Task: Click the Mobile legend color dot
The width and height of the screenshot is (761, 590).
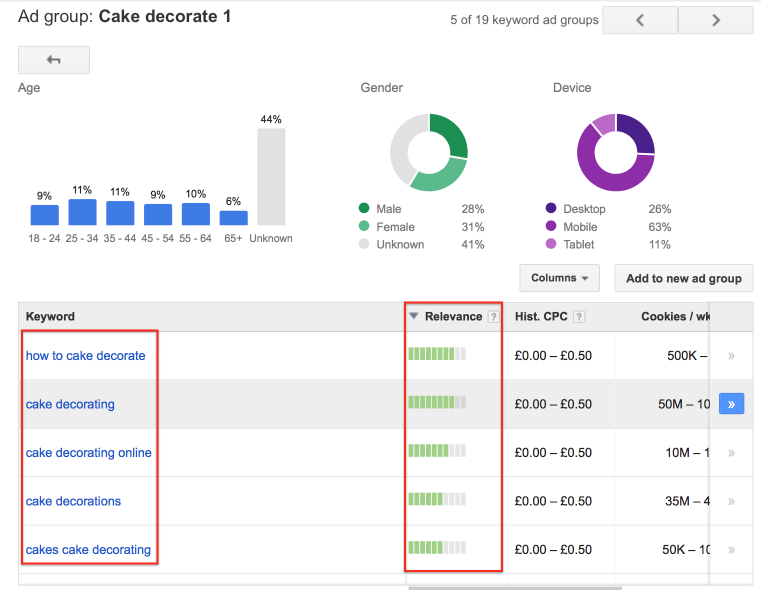Action: tap(551, 226)
